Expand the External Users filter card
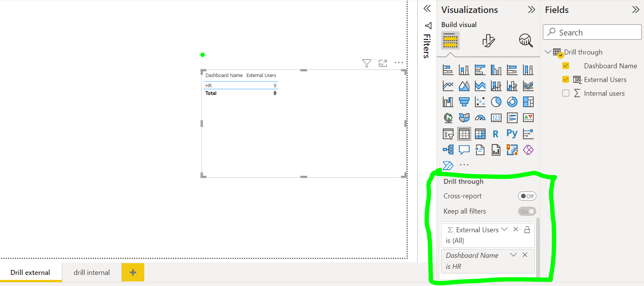 504,229
